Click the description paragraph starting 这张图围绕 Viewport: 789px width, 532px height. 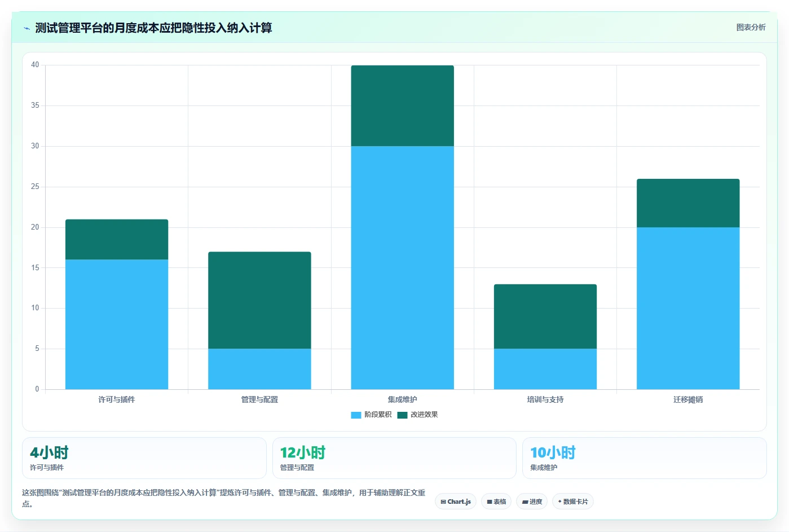tap(224, 498)
